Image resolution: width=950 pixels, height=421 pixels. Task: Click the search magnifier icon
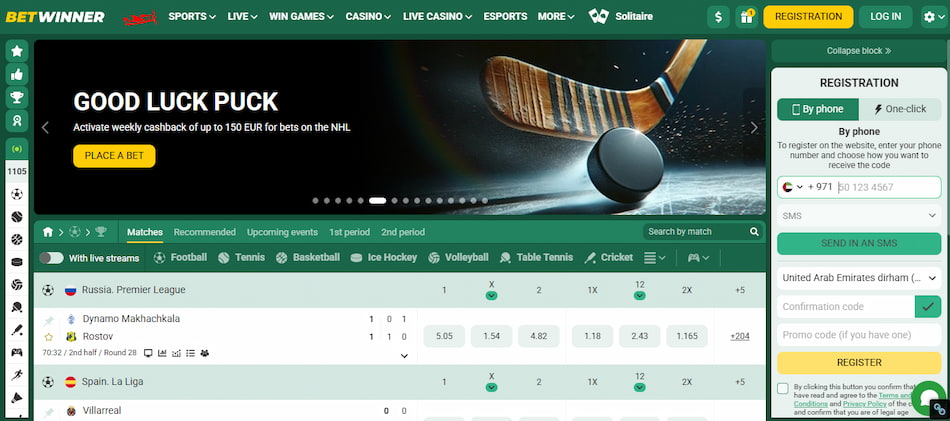tap(754, 231)
